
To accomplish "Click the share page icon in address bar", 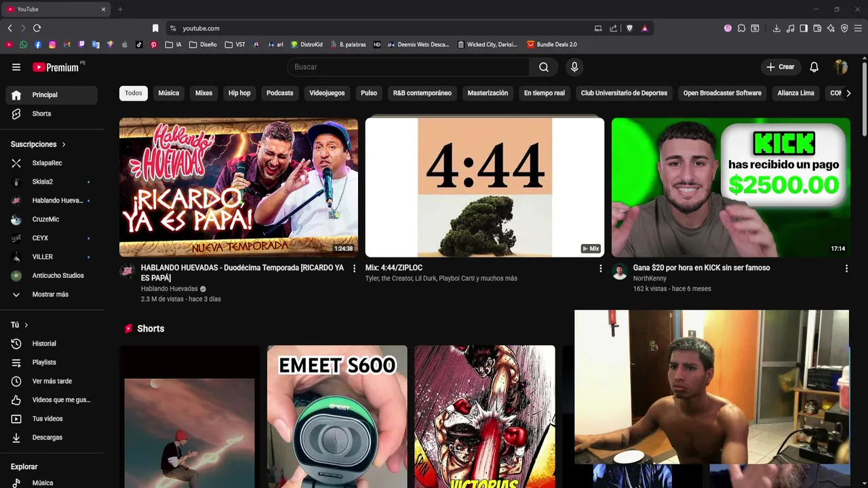I will point(614,28).
